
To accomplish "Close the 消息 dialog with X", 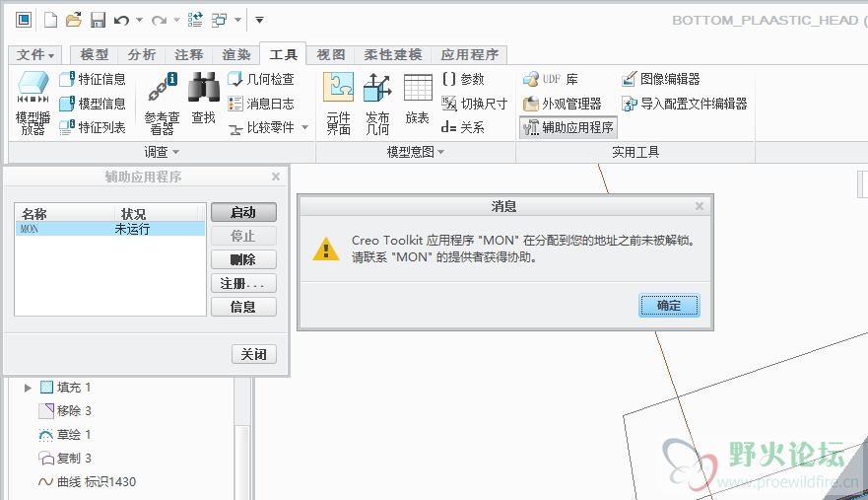I will tap(700, 206).
